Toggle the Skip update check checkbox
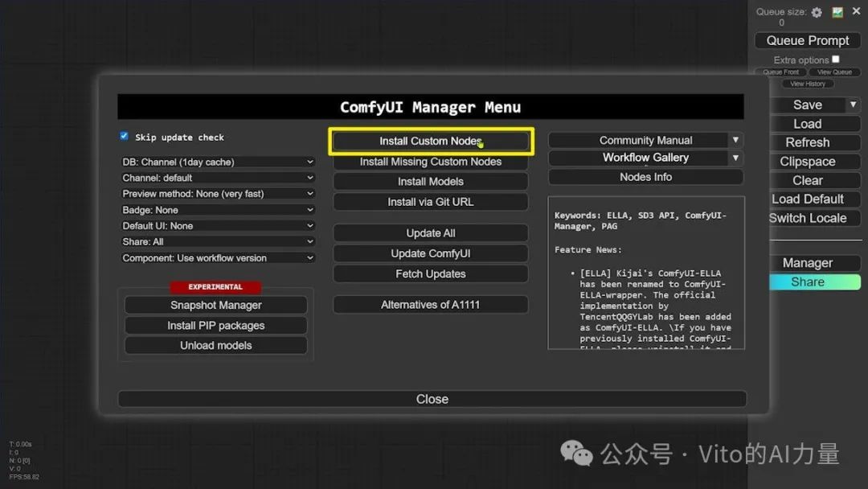868x489 pixels. click(x=124, y=136)
